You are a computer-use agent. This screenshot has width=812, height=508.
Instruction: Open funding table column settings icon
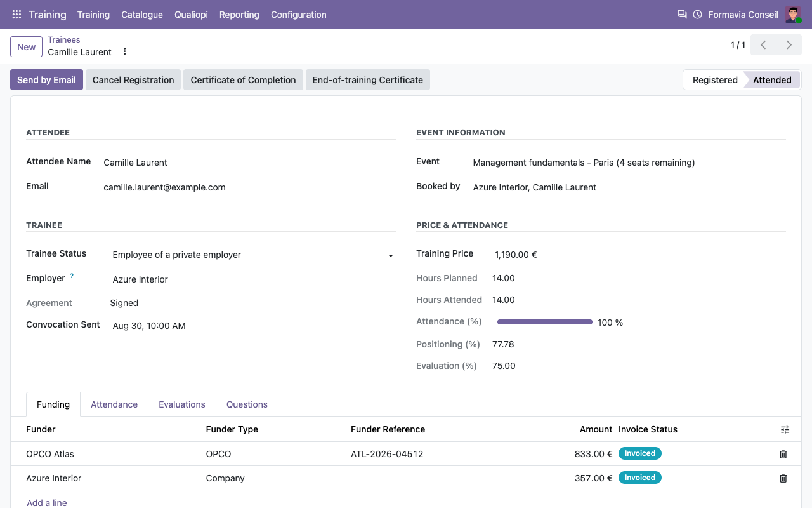click(785, 430)
